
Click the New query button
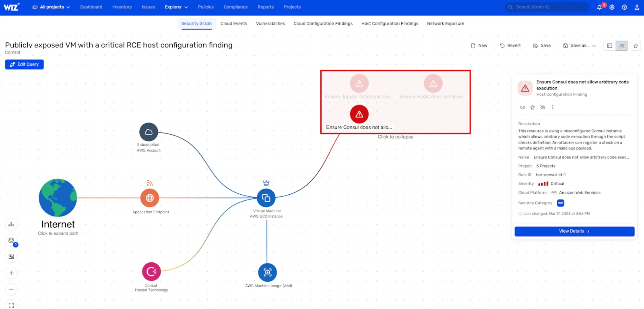479,46
